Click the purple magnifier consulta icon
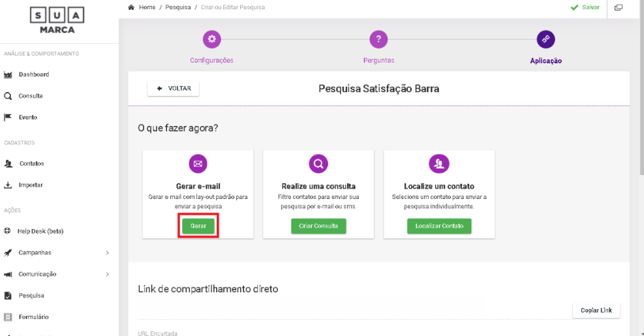Screen dimensions: 644x336 click(318, 164)
